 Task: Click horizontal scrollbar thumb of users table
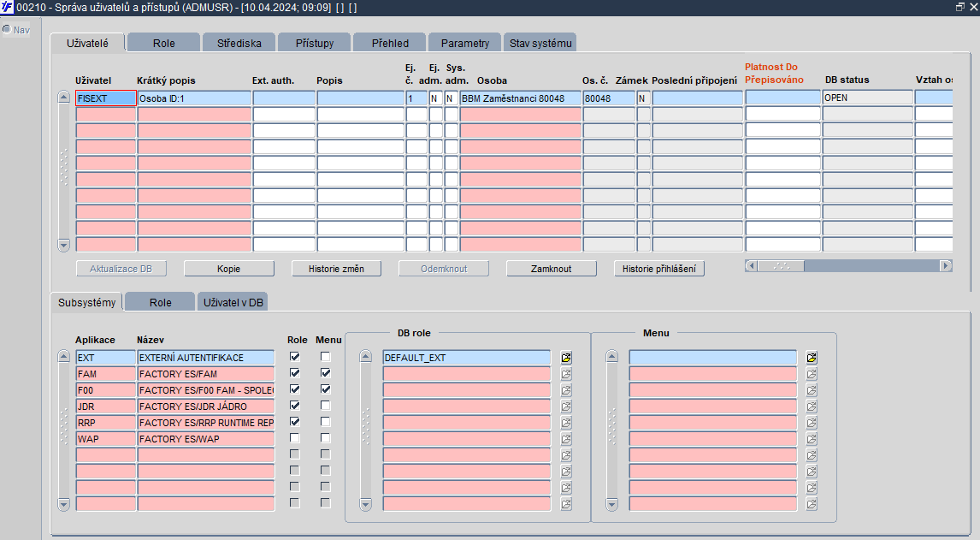[781, 266]
